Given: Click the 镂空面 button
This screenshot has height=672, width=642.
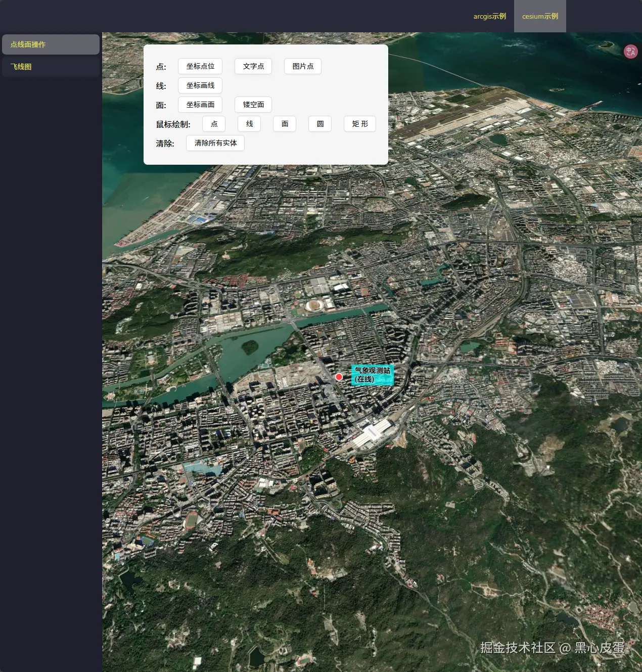Looking at the screenshot, I should (x=253, y=105).
